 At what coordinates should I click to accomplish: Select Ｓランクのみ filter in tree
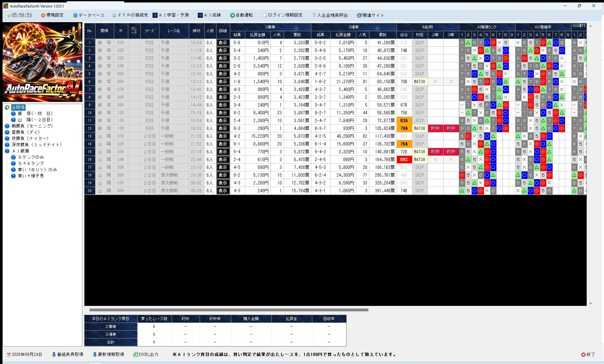point(31,157)
